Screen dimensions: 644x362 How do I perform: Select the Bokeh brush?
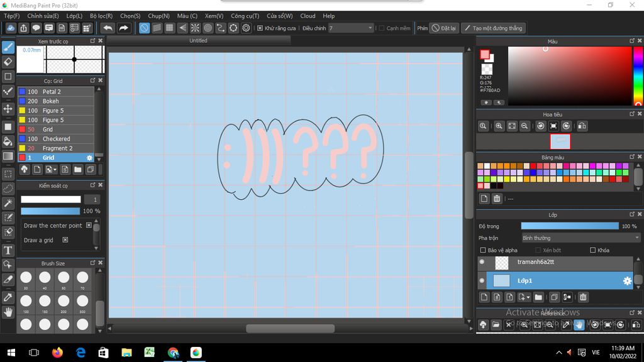pyautogui.click(x=56, y=101)
